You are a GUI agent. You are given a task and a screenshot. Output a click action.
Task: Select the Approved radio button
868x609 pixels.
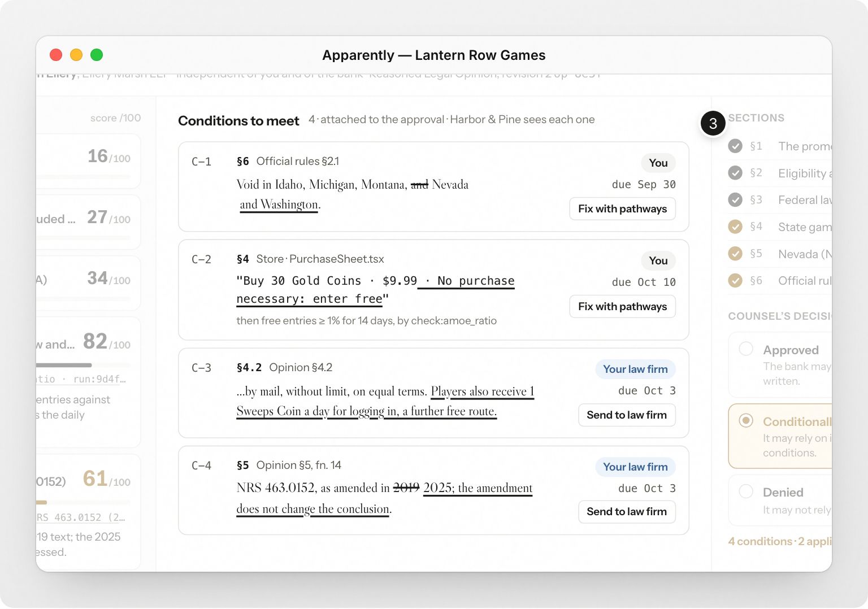[x=746, y=349]
